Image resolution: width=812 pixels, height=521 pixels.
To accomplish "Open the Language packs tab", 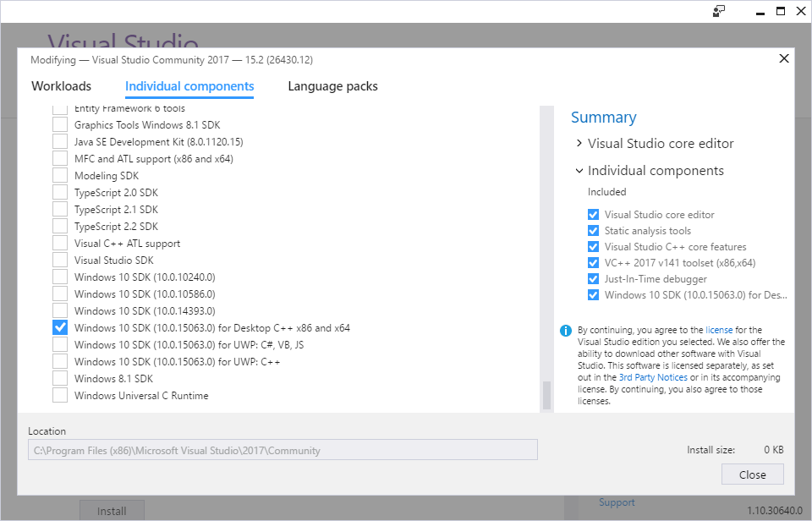I will 333,86.
